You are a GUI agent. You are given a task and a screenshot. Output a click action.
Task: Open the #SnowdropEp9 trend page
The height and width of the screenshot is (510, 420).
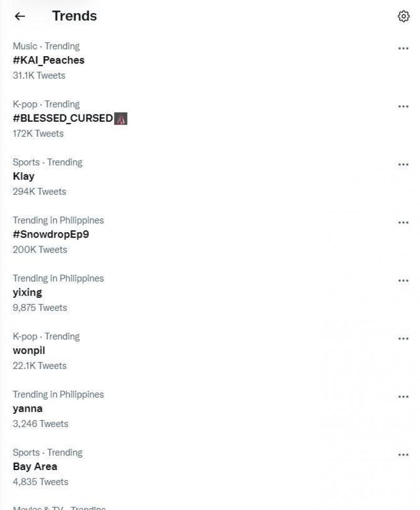click(50, 234)
